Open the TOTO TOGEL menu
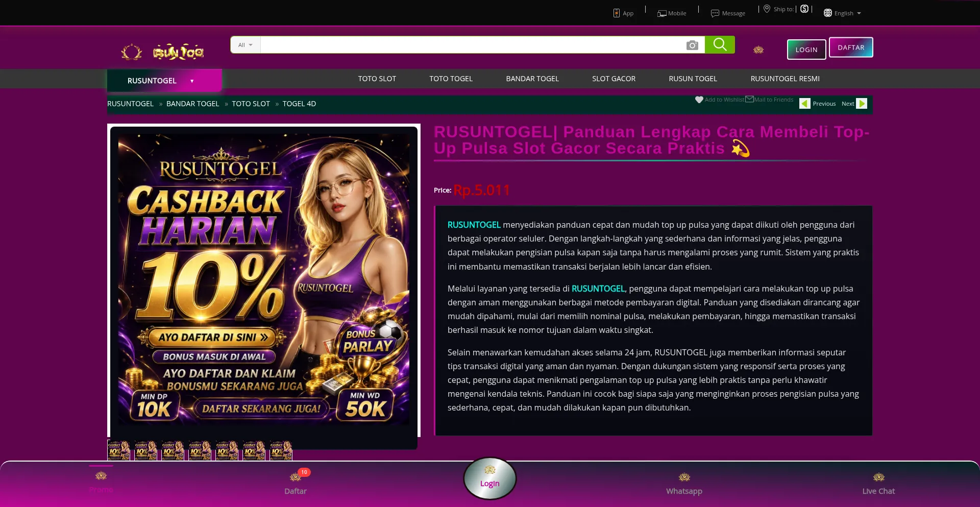 (451, 79)
